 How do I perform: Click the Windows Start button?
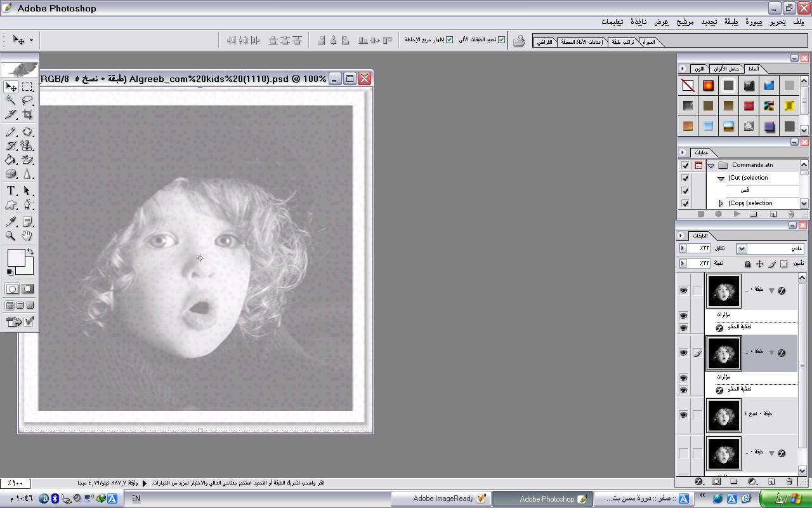784,499
